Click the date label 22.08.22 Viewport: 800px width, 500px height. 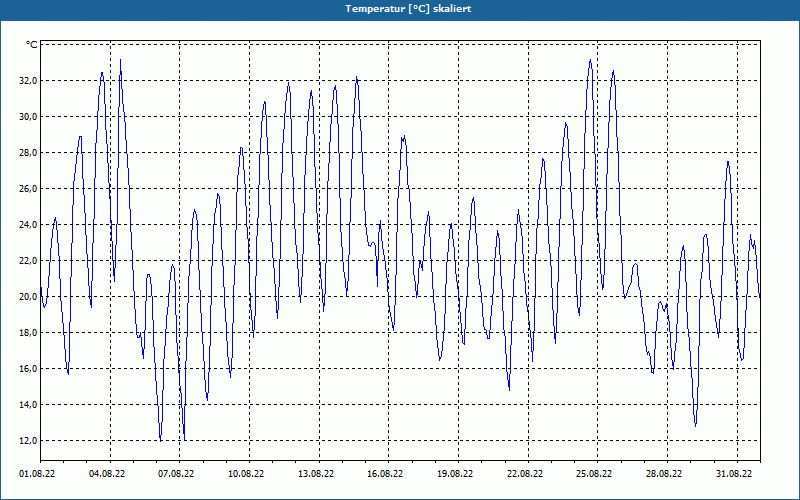(525, 474)
